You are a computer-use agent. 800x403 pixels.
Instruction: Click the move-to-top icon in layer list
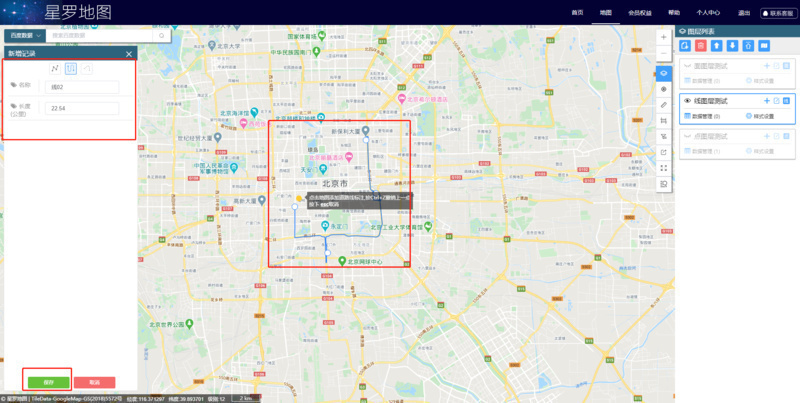coord(748,46)
